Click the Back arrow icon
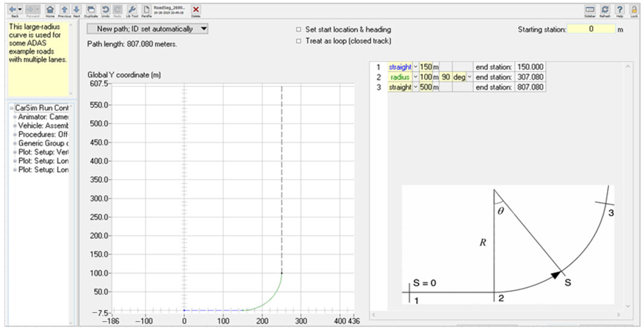The width and height of the screenshot is (644, 331). pyautogui.click(x=12, y=10)
